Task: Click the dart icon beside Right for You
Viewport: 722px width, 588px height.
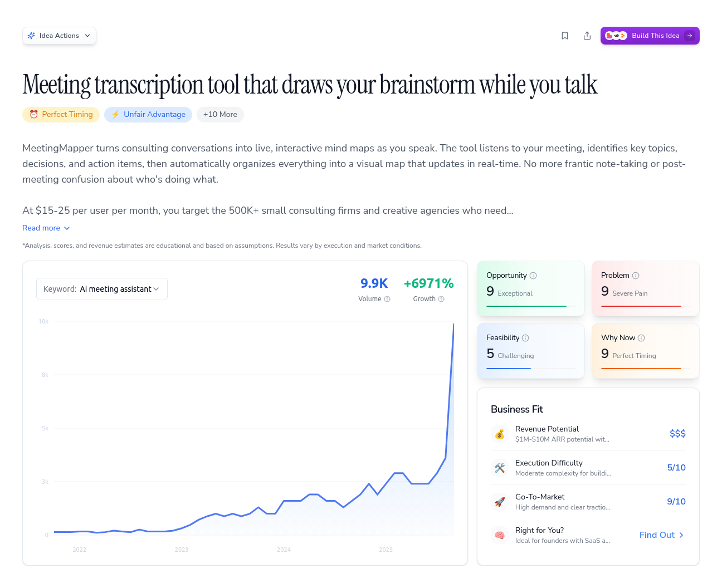Action: pos(500,535)
